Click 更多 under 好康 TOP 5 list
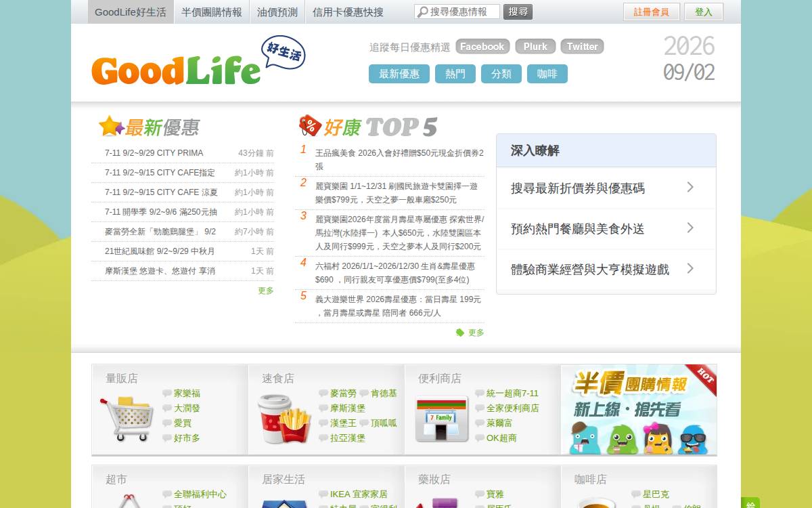The image size is (812, 508). [476, 333]
